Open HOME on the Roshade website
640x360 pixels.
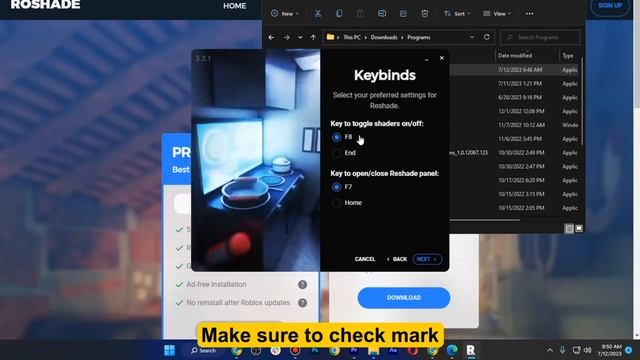pos(235,6)
